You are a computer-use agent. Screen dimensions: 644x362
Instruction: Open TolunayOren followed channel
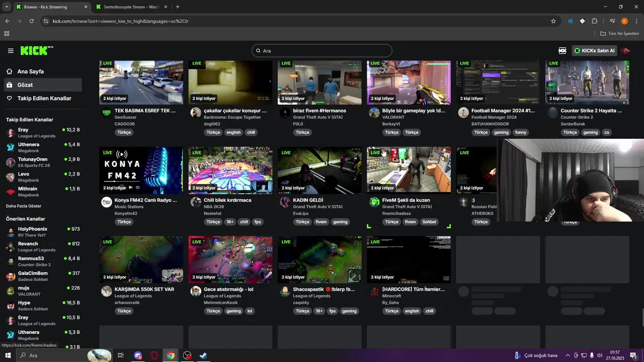click(42, 162)
